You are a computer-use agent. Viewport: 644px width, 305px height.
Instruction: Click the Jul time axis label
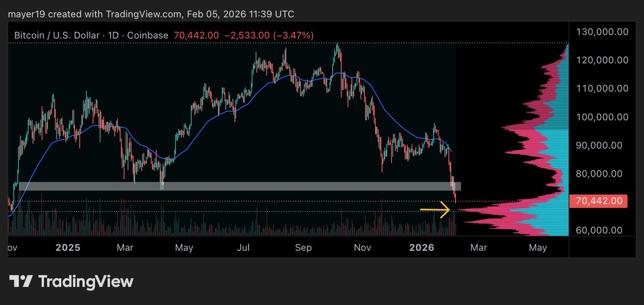(x=244, y=248)
